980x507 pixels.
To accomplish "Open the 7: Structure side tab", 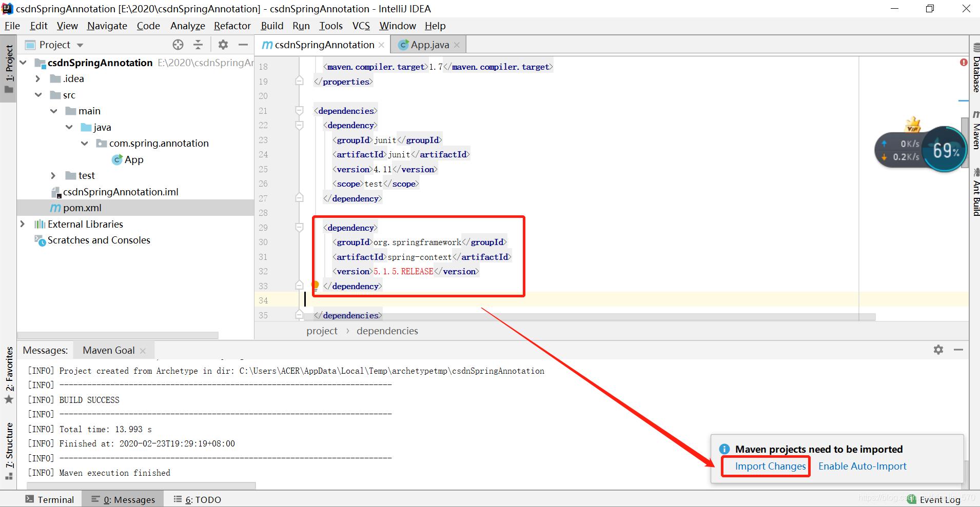I will (x=9, y=451).
